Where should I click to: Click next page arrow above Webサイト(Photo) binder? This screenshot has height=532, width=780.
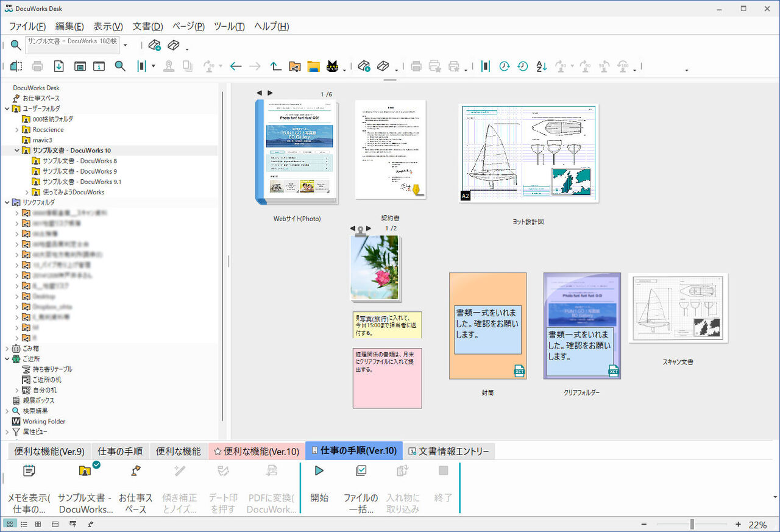click(x=270, y=93)
